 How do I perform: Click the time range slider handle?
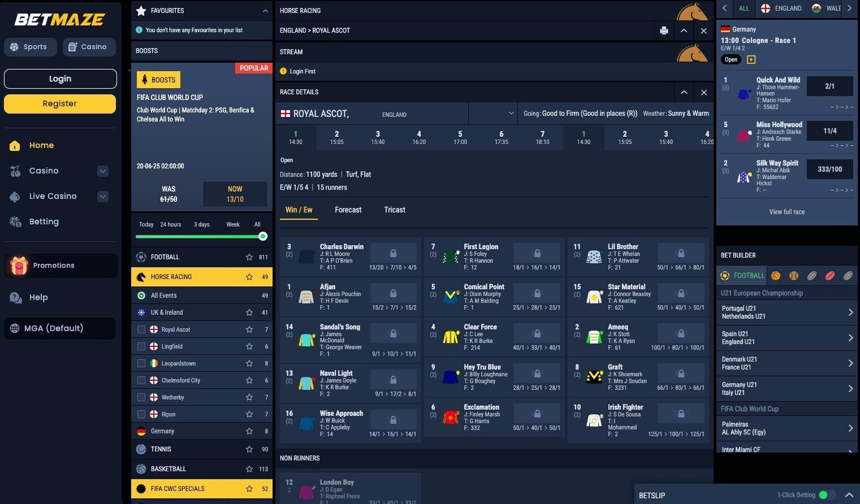pyautogui.click(x=263, y=236)
